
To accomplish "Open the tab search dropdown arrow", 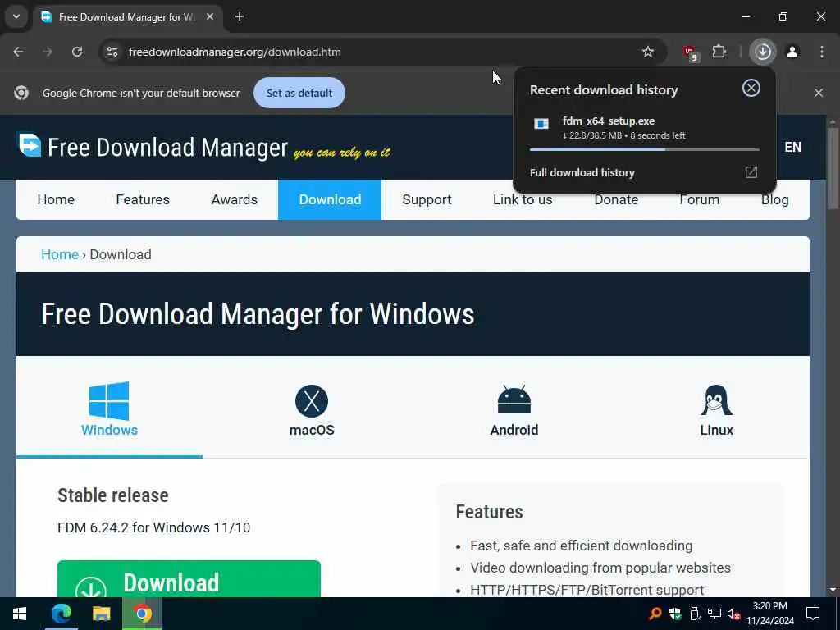I will click(16, 16).
